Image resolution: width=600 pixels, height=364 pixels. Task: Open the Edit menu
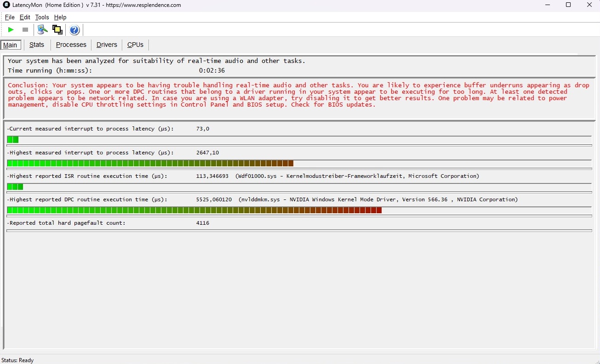pos(25,17)
